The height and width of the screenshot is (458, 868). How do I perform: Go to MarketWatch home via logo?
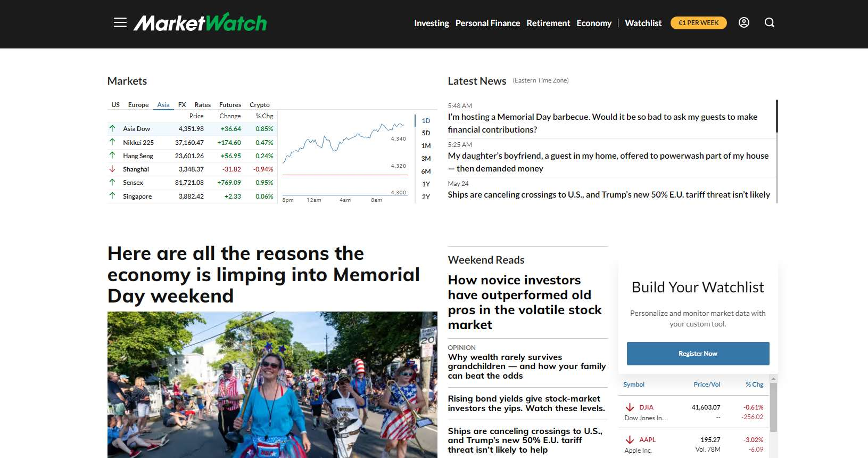tap(200, 22)
